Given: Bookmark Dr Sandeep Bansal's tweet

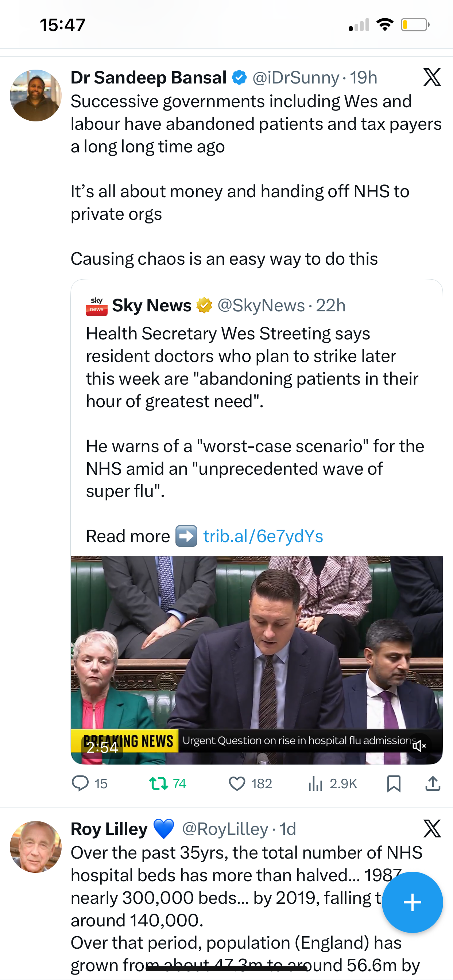Looking at the screenshot, I should [x=394, y=783].
